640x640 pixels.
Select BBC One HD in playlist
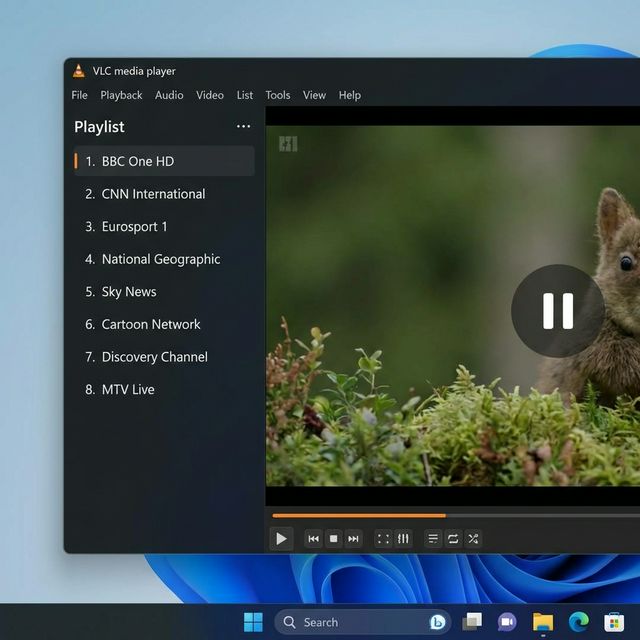coord(164,161)
